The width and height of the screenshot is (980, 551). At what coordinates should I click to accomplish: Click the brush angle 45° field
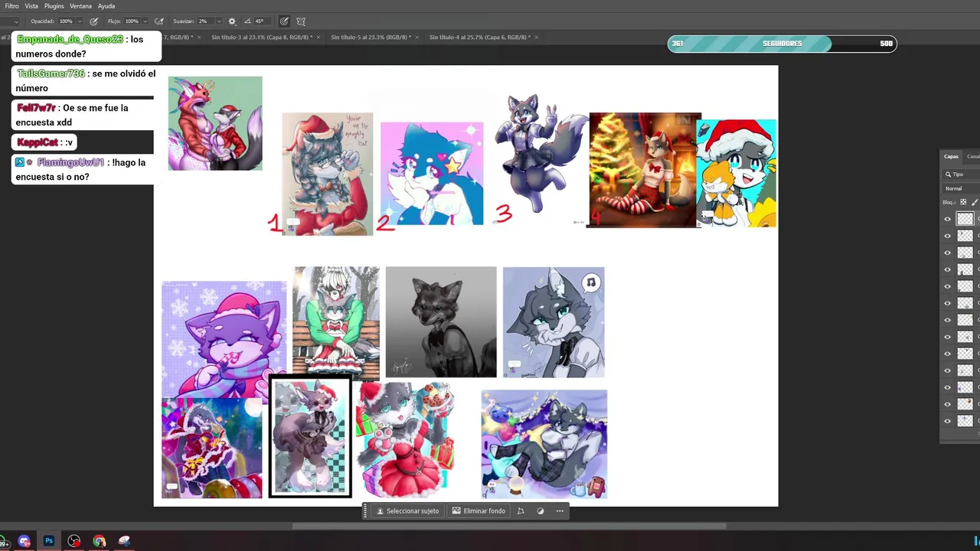[x=263, y=21]
